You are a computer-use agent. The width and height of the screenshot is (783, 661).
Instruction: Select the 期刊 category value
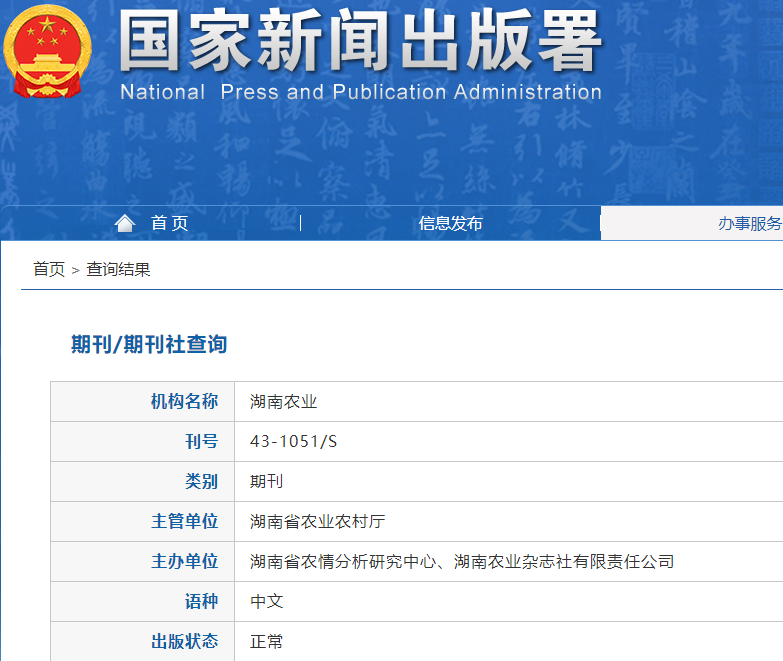coord(267,481)
